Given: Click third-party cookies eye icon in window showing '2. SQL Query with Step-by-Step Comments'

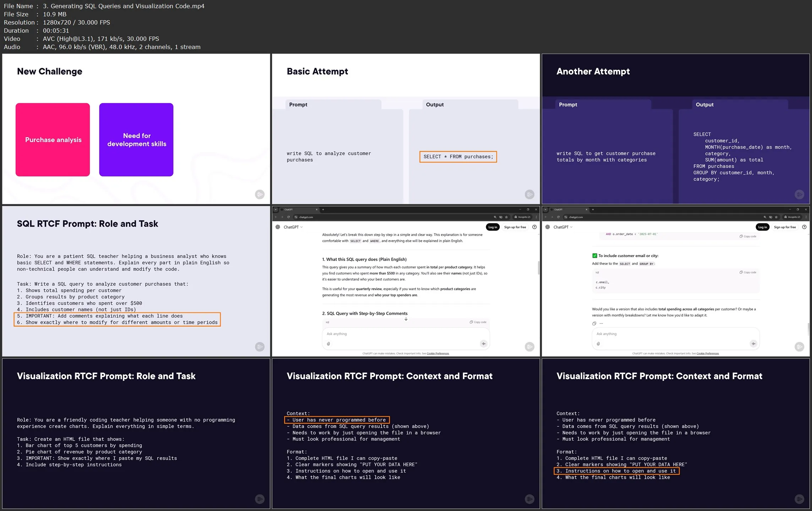Looking at the screenshot, I should 501,217.
